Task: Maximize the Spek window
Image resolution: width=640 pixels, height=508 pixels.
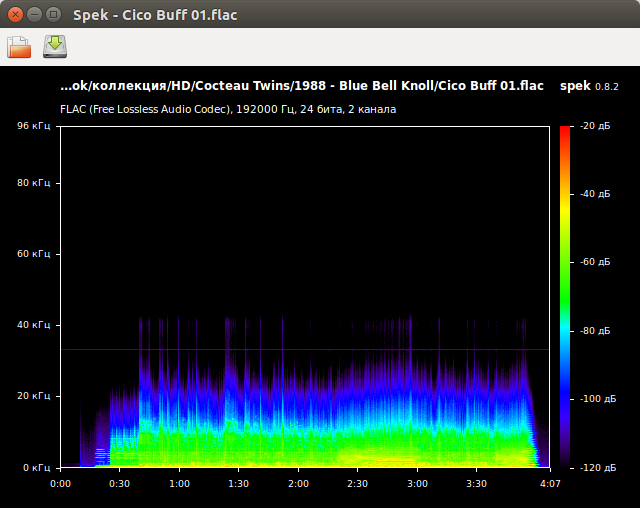Action: 53,15
